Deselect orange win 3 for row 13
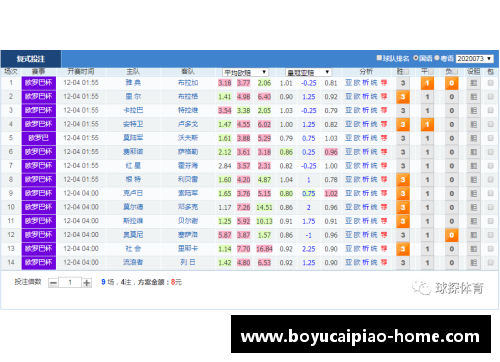 [x=403, y=249]
